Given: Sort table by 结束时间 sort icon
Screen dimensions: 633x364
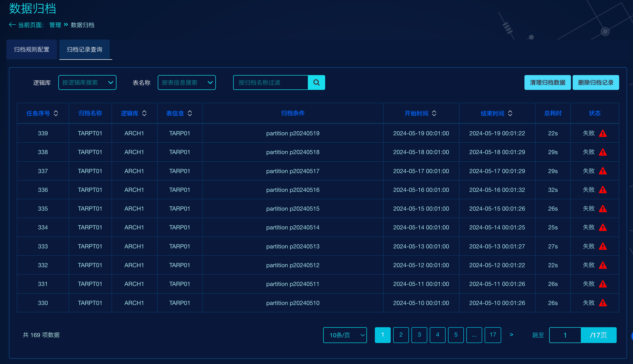Looking at the screenshot, I should [x=510, y=113].
